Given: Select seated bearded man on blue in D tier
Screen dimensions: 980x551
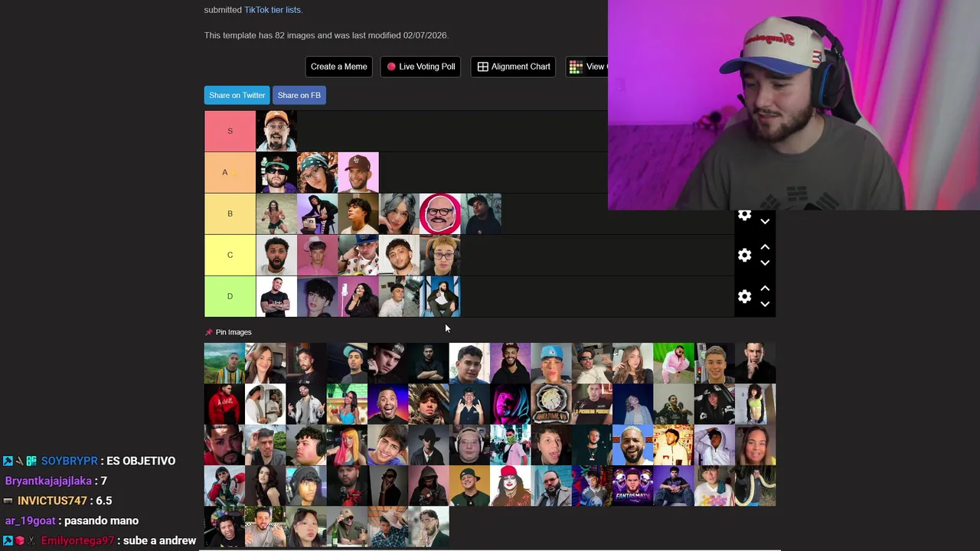Looking at the screenshot, I should coord(440,296).
